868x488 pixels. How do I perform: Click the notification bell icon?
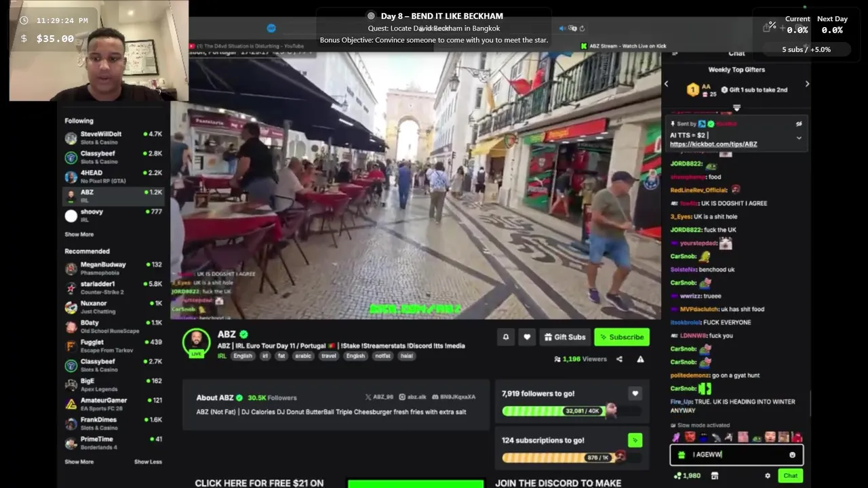505,337
